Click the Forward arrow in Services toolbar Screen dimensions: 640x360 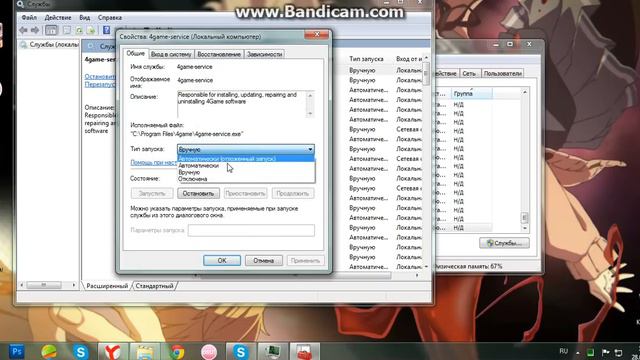click(x=35, y=30)
